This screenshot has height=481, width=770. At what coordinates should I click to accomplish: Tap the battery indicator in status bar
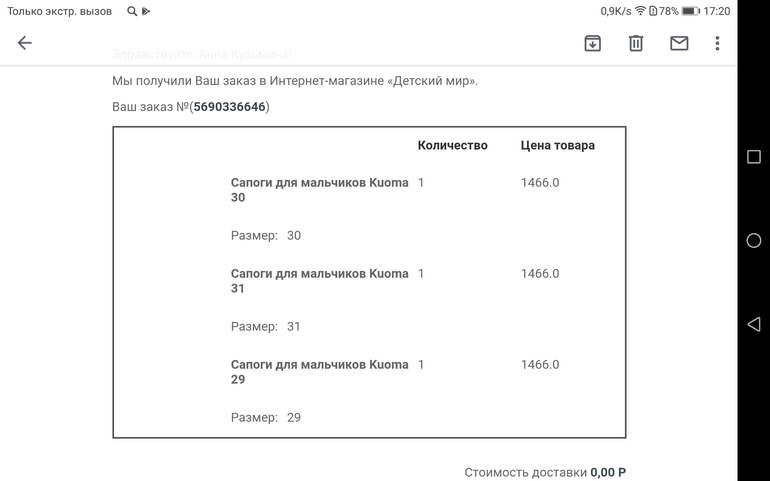690,11
